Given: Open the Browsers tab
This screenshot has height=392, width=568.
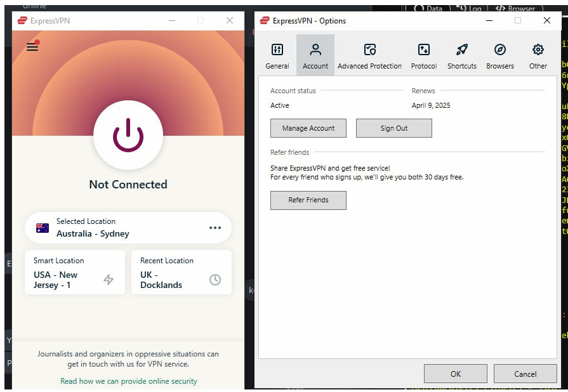Looking at the screenshot, I should [500, 55].
